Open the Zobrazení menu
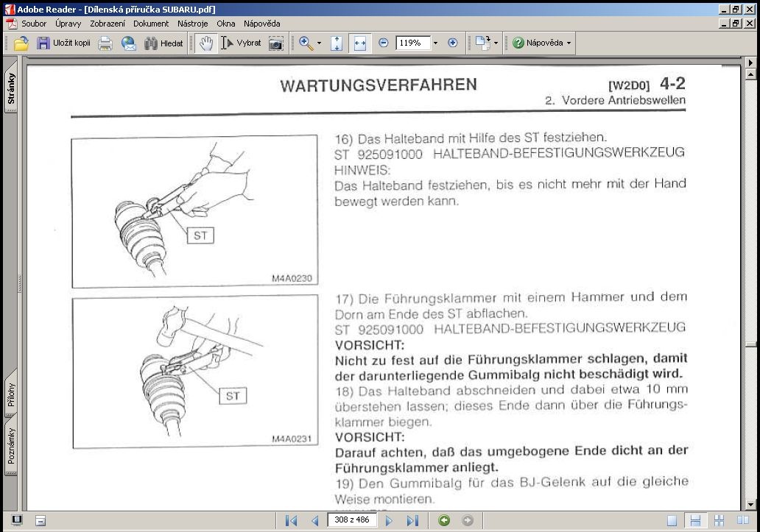Image resolution: width=760 pixels, height=532 pixels. tap(107, 24)
